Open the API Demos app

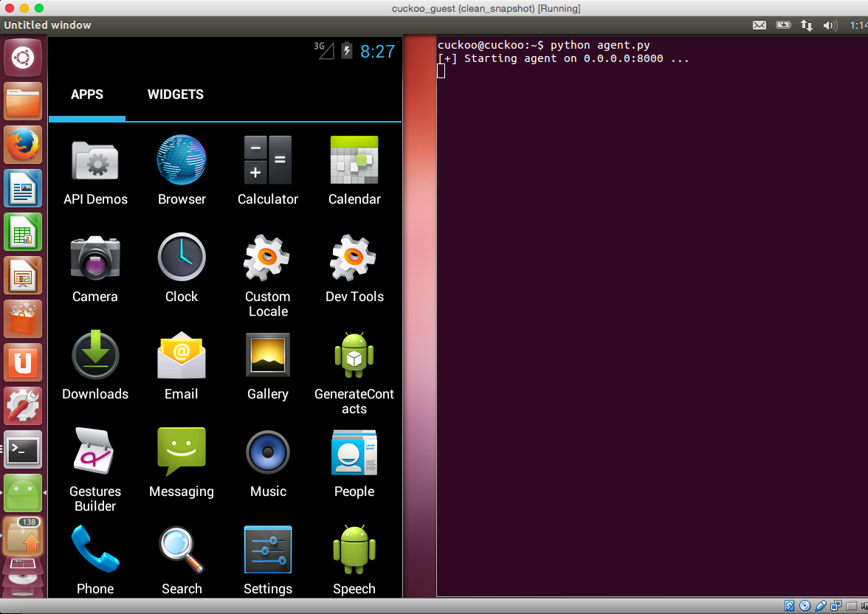[95, 171]
